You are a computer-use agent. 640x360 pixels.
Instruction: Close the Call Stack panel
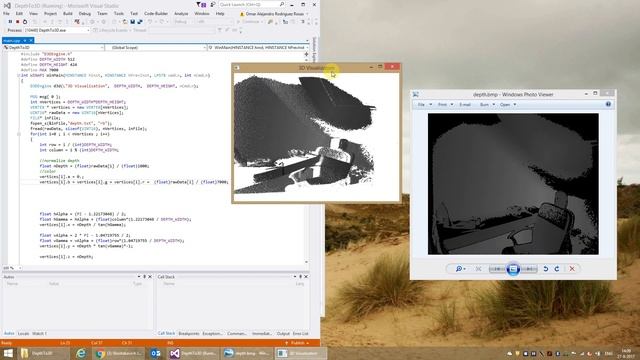point(306,277)
